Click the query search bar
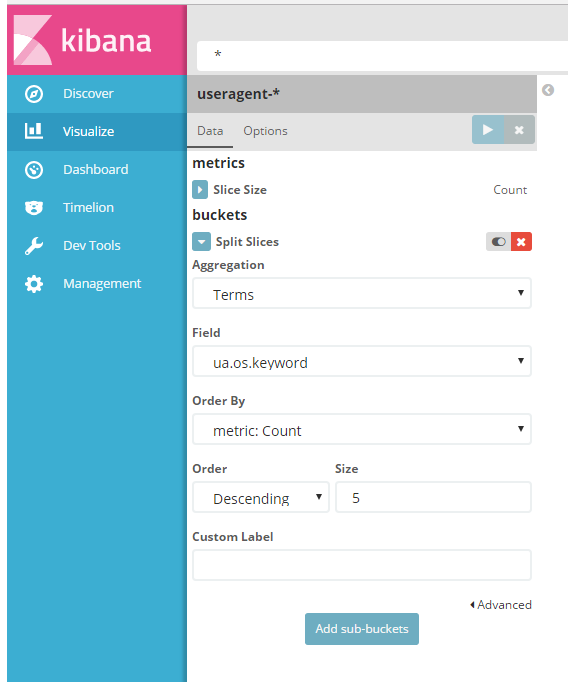The height and width of the screenshot is (682, 568). tap(383, 56)
